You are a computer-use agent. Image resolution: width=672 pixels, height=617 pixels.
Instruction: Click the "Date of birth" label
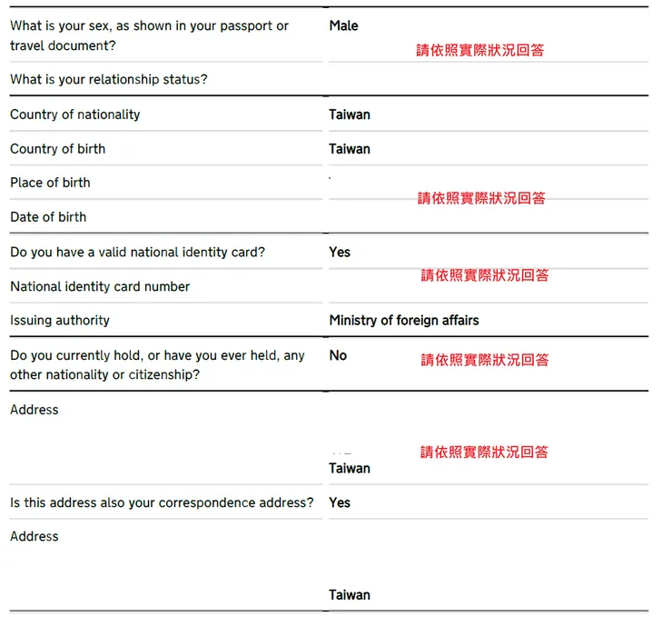pyautogui.click(x=48, y=217)
